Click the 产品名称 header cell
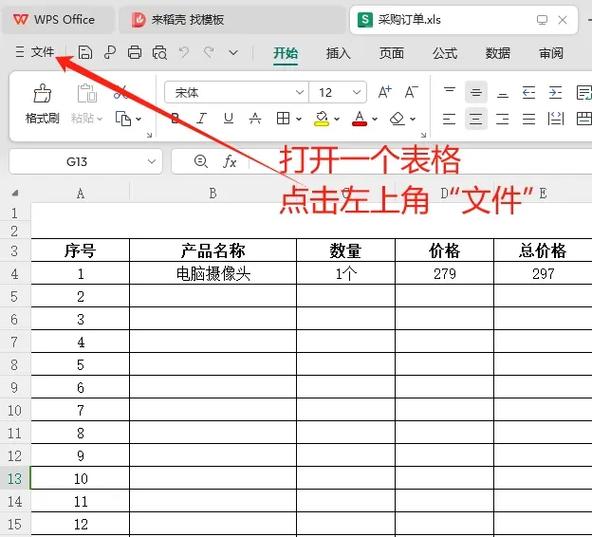The image size is (592, 537). (213, 250)
